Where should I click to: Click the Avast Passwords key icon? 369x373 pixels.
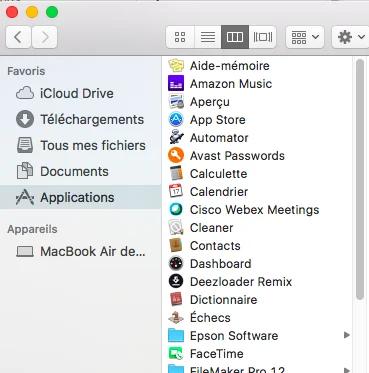[x=176, y=156]
